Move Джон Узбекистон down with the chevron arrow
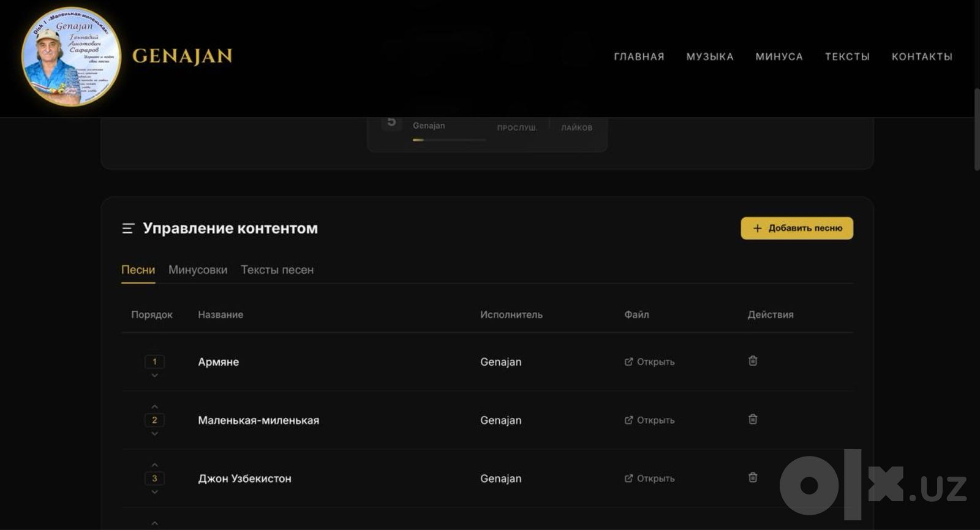980x530 pixels. [x=154, y=492]
